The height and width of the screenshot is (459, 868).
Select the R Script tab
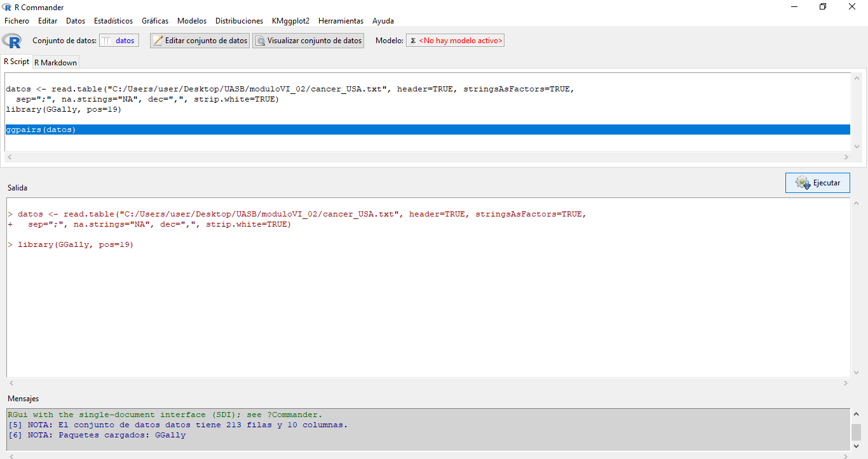click(17, 62)
